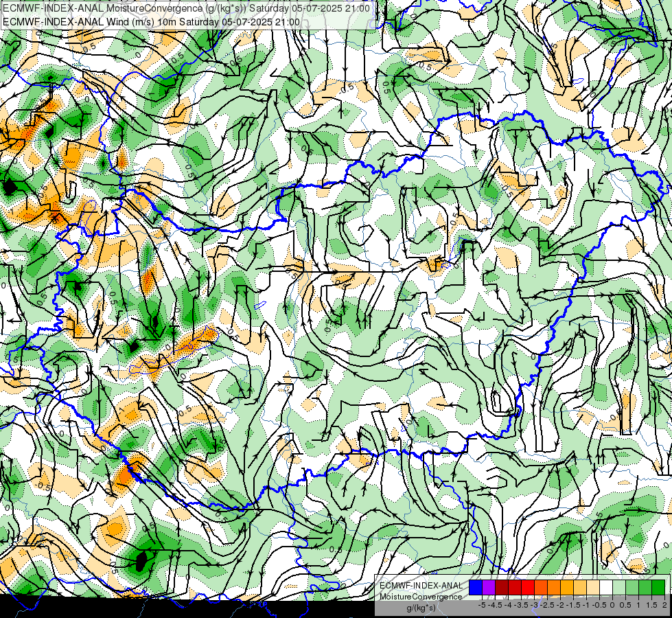Click the legend's MoistureConvergence label
Image resolution: width=672 pixels, height=618 pixels.
[x=421, y=597]
